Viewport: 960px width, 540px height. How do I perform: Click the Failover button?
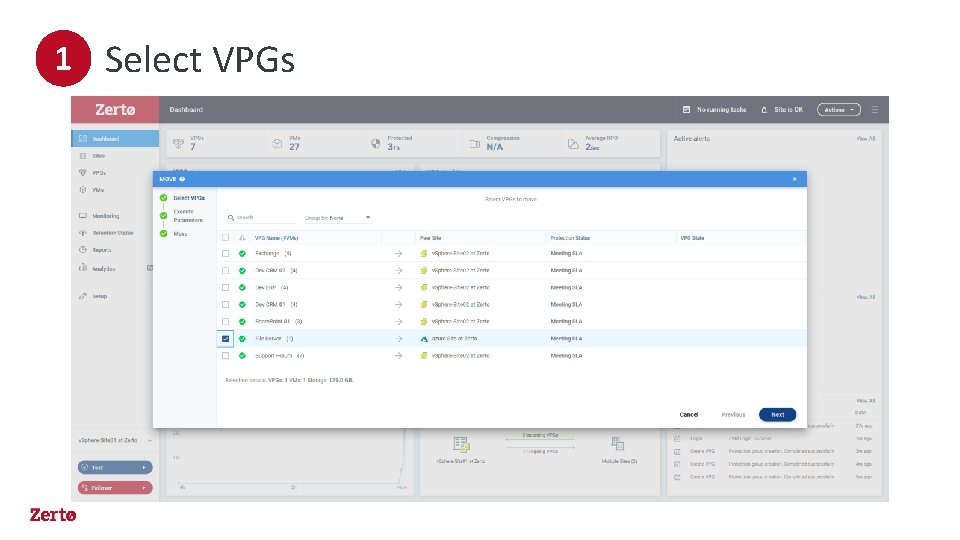click(x=115, y=488)
